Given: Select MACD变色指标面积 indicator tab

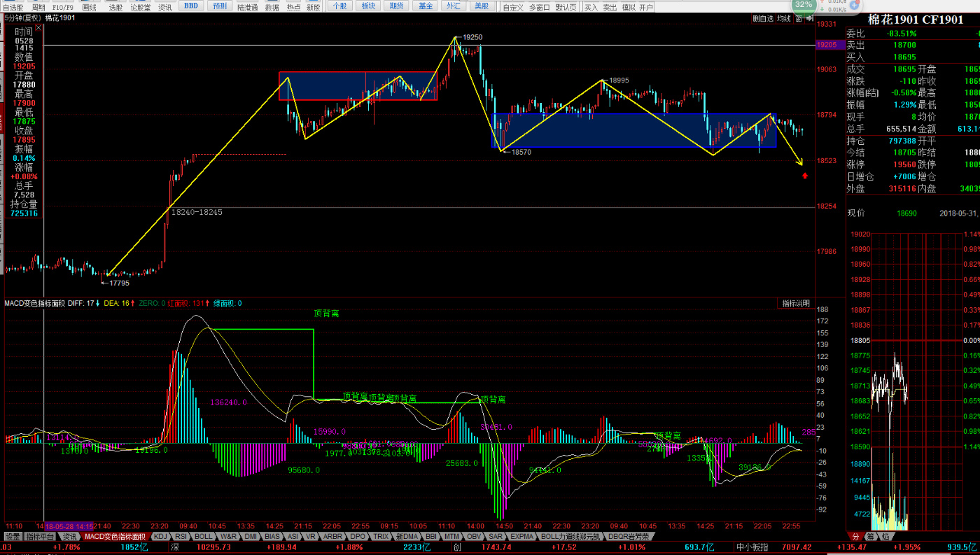Looking at the screenshot, I should 115,537.
